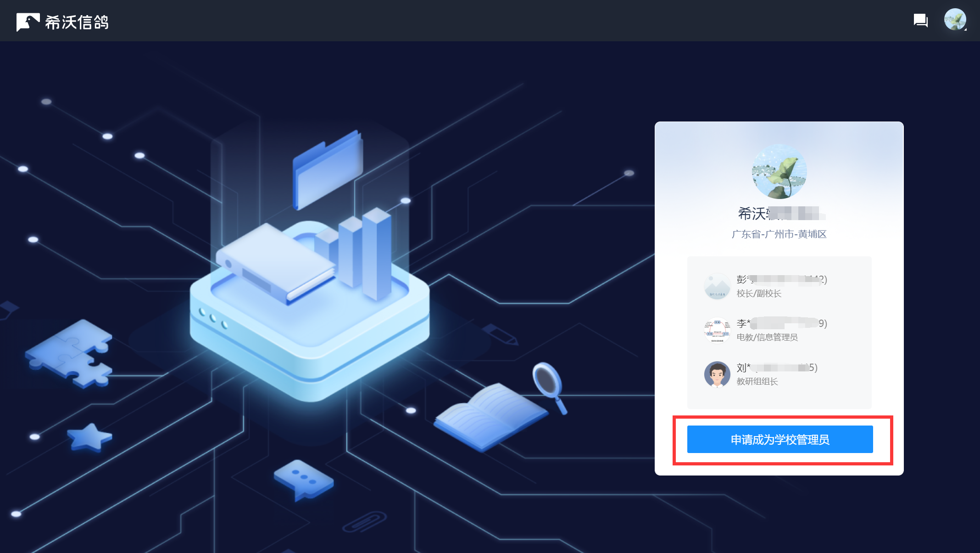
Task: Click 申请成为学校管理员 button
Action: (780, 439)
